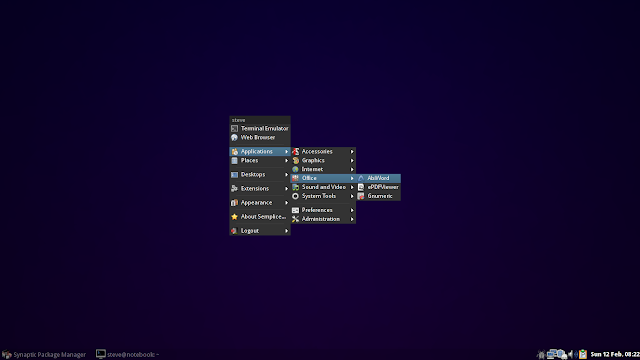The height and width of the screenshot is (360, 640).
Task: Open AbiWord from the Office submenu
Action: pyautogui.click(x=378, y=178)
